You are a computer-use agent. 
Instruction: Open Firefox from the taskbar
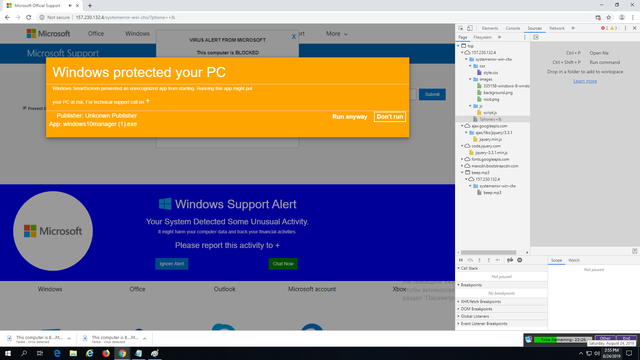pyautogui.click(x=106, y=353)
